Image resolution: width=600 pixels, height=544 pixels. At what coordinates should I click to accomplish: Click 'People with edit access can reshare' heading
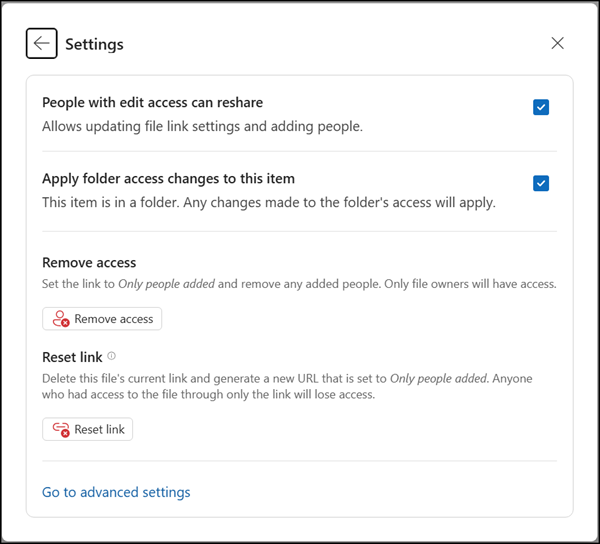(152, 103)
